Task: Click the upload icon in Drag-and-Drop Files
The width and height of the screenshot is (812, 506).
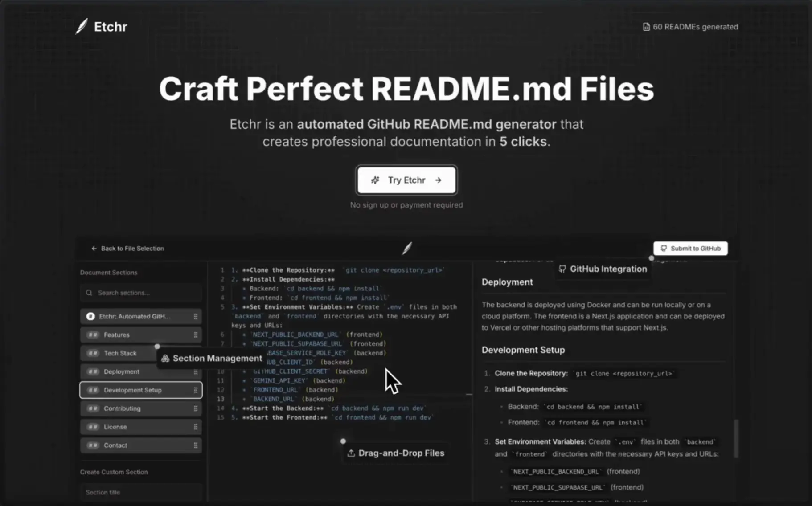Action: coord(351,453)
